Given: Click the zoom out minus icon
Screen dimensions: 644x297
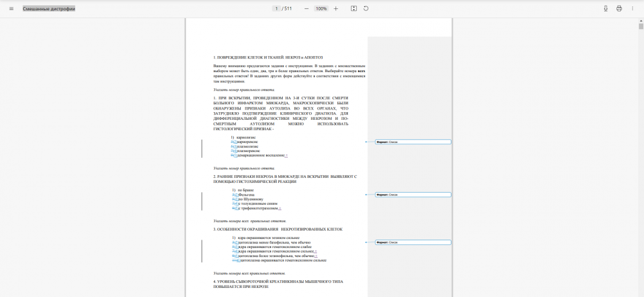Looking at the screenshot, I should pos(306,8).
